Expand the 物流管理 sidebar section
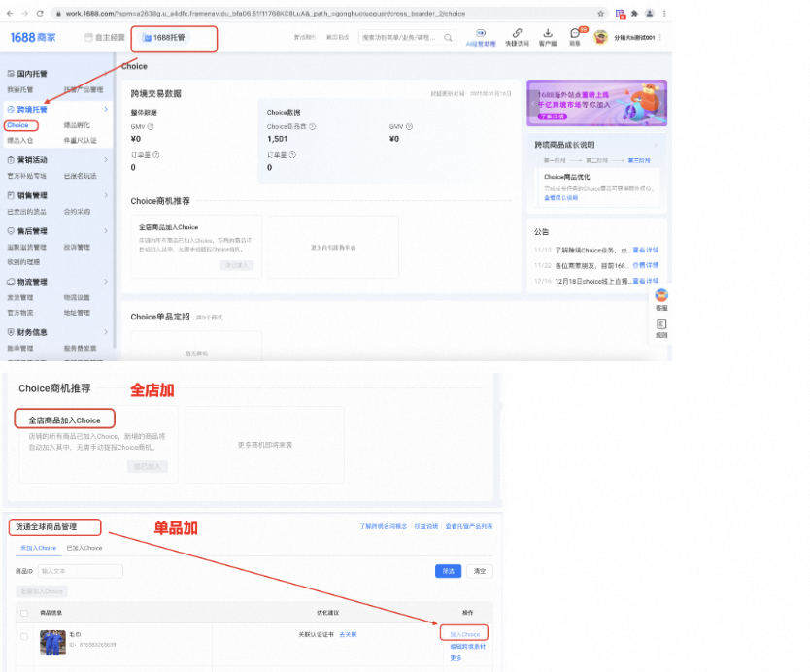The image size is (810, 672). pyautogui.click(x=105, y=282)
